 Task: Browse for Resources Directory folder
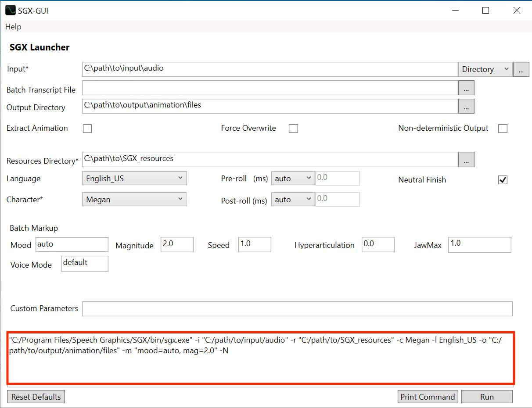coord(466,160)
